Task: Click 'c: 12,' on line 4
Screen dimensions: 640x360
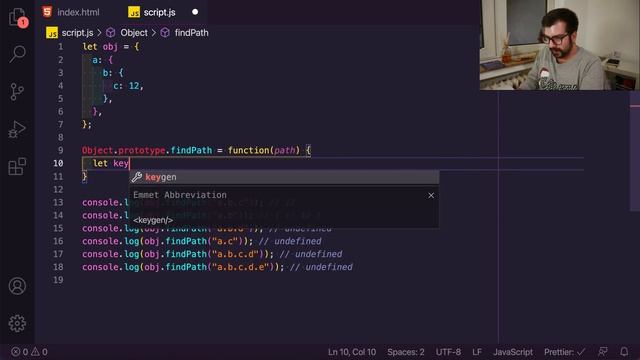Action: (x=128, y=86)
